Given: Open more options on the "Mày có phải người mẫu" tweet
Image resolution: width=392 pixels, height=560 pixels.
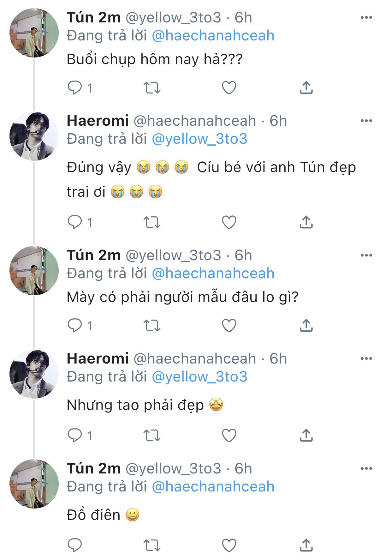Looking at the screenshot, I should pos(366,256).
